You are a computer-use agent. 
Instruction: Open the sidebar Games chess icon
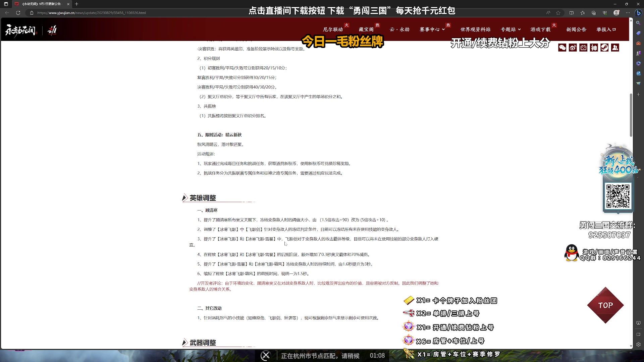pos(638,53)
